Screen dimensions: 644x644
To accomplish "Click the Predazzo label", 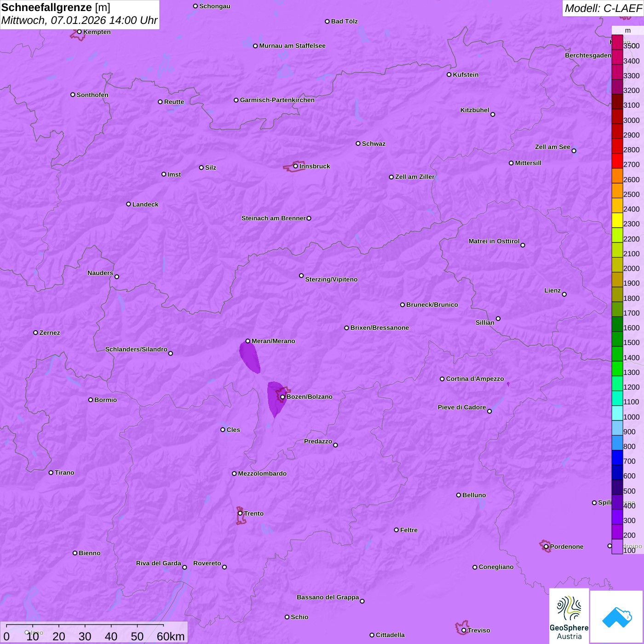I will coord(318,441).
